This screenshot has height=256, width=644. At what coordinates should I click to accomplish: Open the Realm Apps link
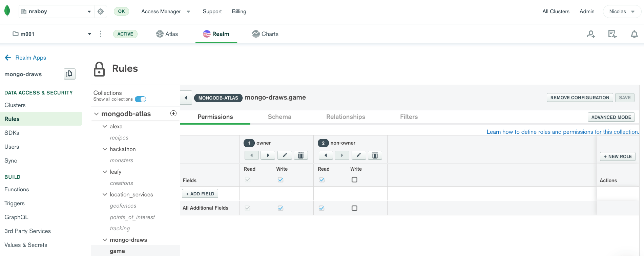31,58
